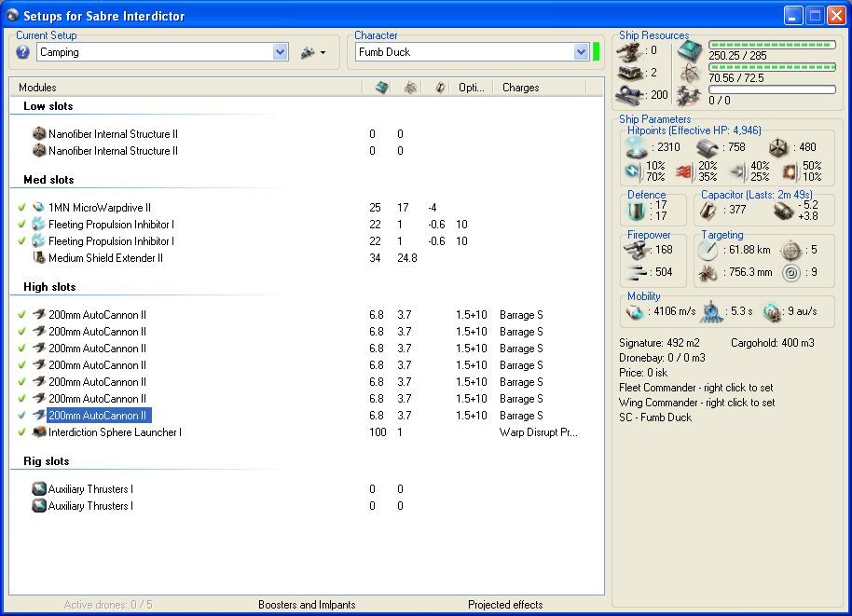Open the ship setup actions icon menu
The image size is (852, 616).
click(313, 53)
